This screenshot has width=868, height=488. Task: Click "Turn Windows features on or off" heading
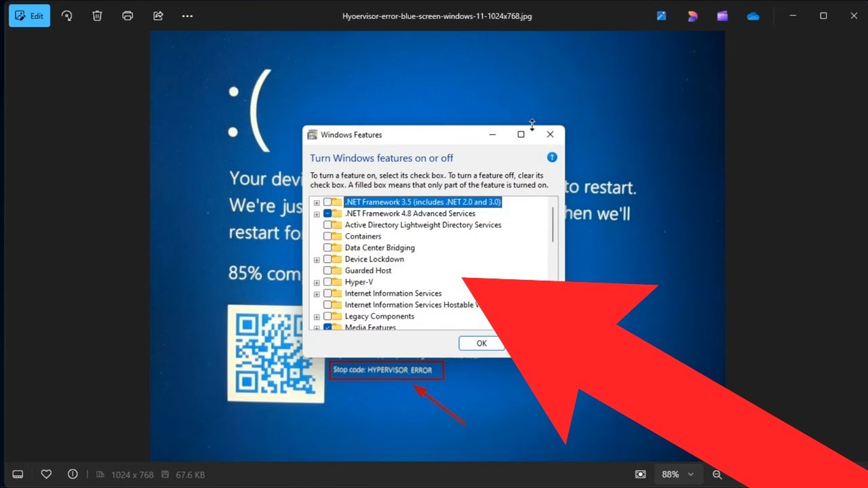tap(382, 158)
